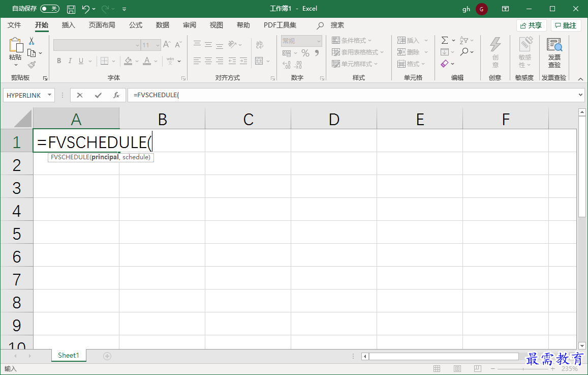Screen dimensions: 588x375
Task: Switch to the 视图 ribbon tab
Action: pos(216,25)
